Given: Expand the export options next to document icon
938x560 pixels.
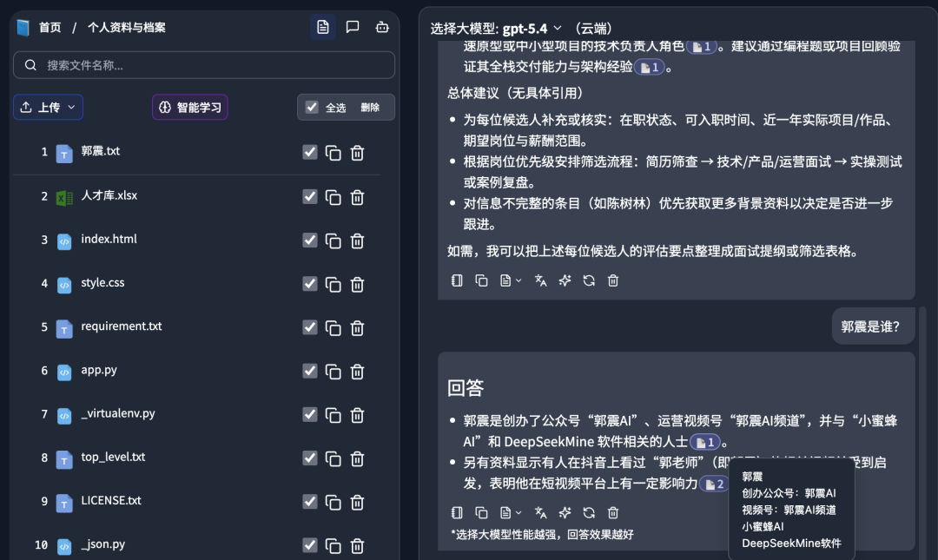Looking at the screenshot, I should tap(519, 512).
